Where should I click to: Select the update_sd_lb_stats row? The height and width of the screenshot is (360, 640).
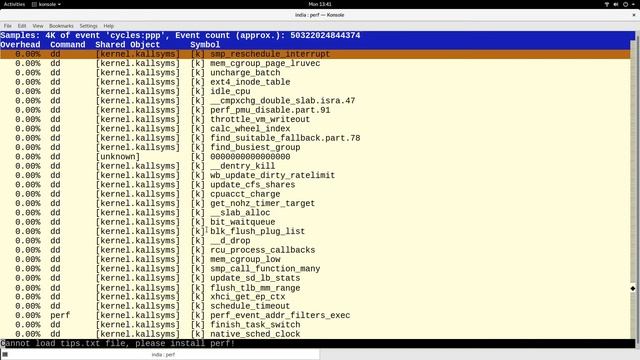click(x=315, y=278)
